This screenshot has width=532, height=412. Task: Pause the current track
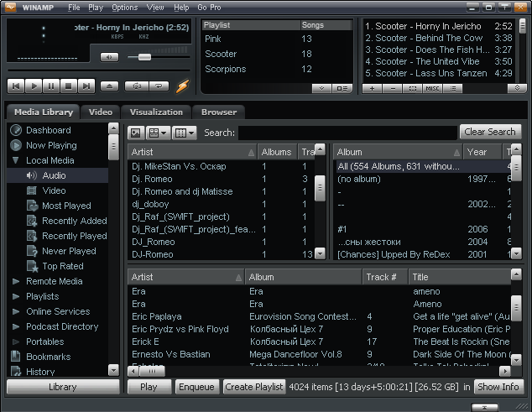[51, 86]
